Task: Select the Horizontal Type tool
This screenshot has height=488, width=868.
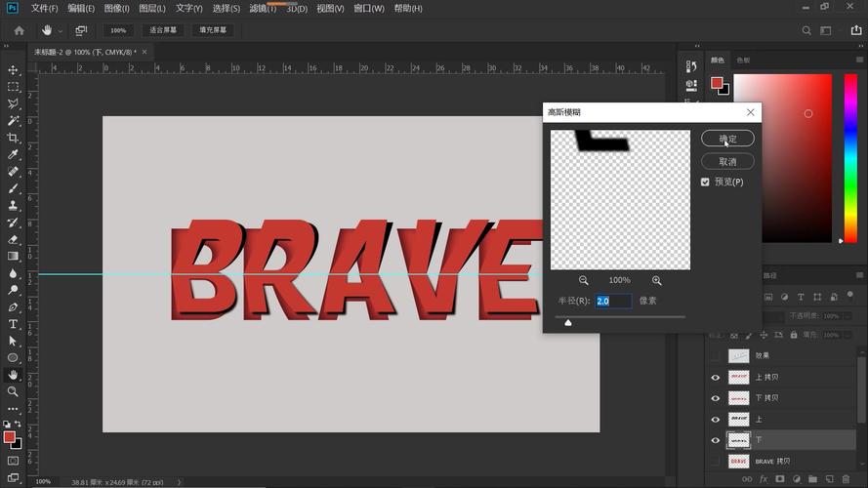Action: [x=13, y=323]
